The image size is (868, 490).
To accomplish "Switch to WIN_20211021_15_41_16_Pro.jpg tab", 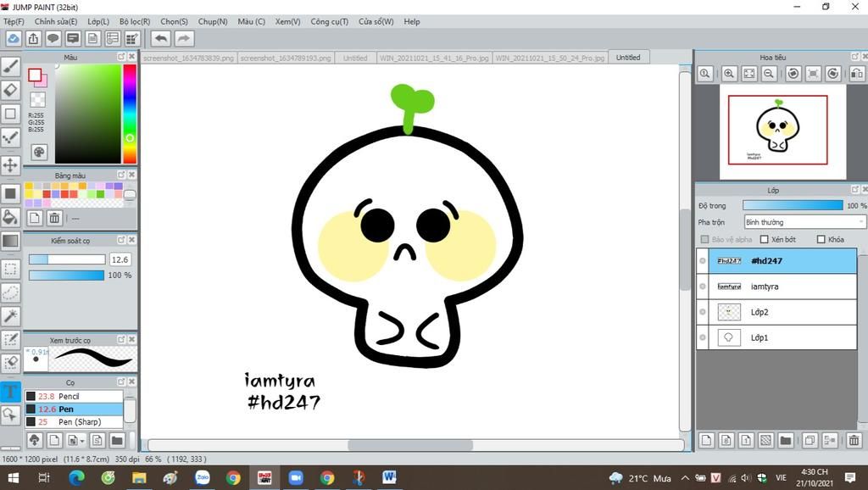I will [x=434, y=58].
